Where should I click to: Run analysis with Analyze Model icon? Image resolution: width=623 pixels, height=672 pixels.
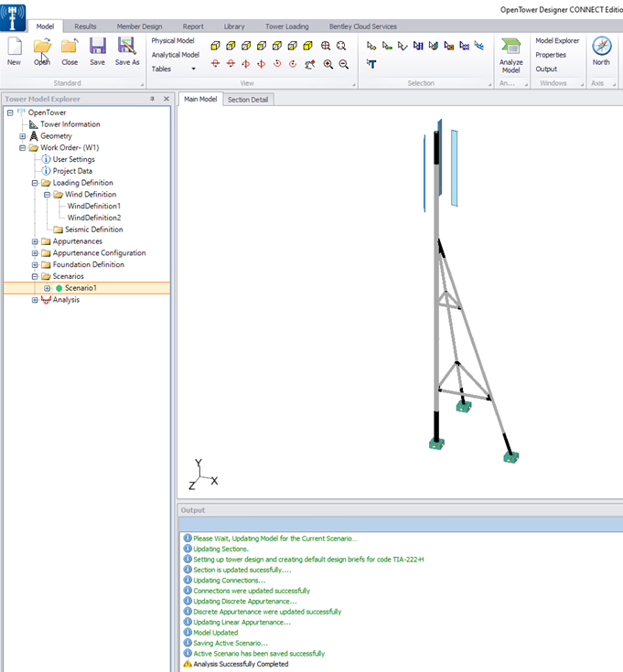click(x=511, y=48)
